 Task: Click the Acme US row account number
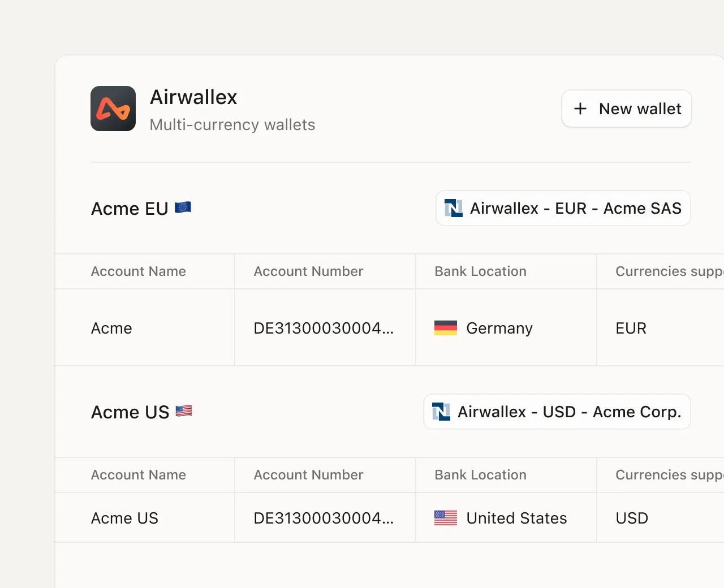[x=324, y=518]
